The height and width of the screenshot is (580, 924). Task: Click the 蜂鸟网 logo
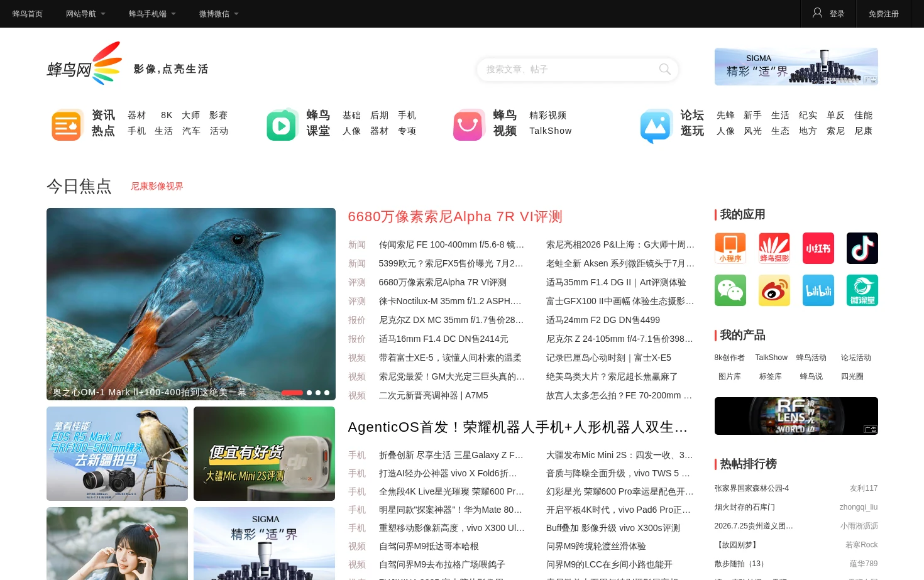click(x=84, y=63)
